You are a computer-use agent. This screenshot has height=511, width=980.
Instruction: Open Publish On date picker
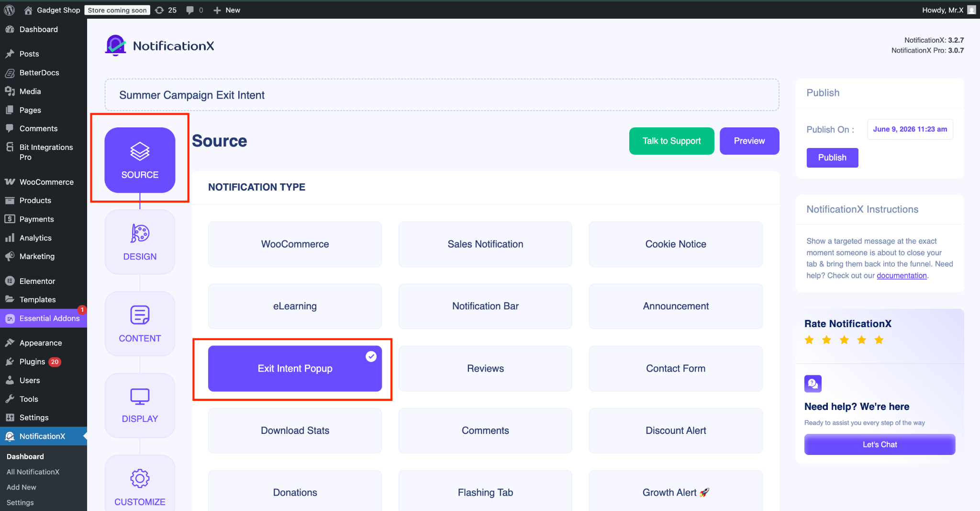910,129
